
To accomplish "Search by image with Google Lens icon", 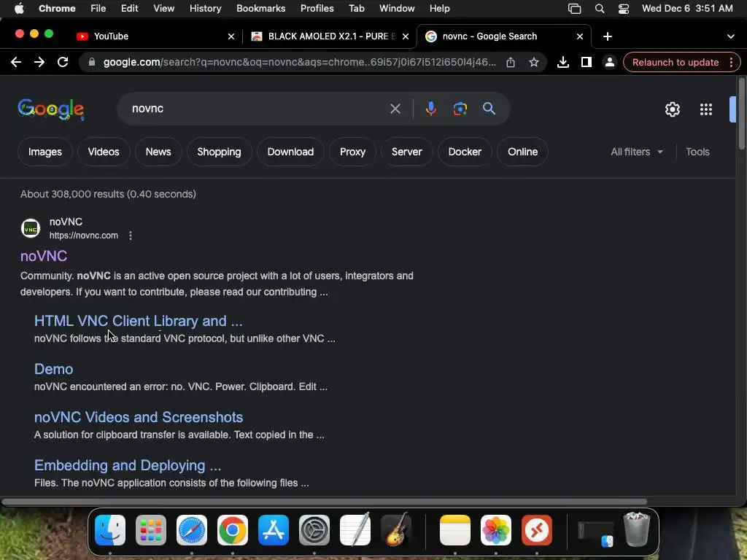I will tap(460, 109).
